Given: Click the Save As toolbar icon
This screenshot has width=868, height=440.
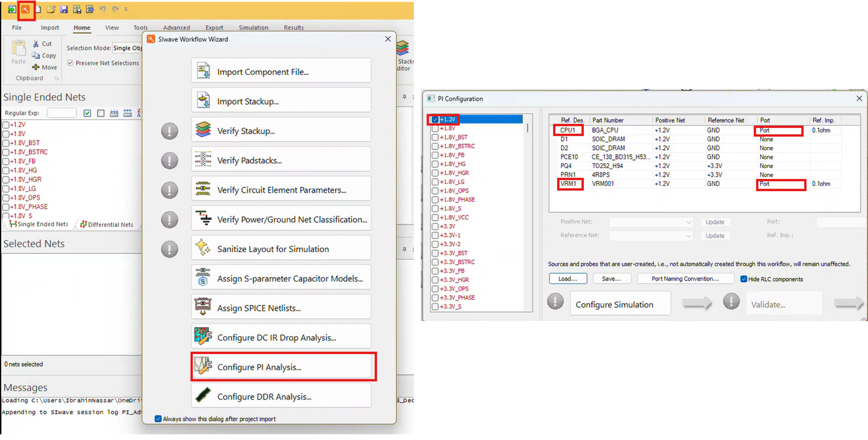Looking at the screenshot, I should click(x=77, y=9).
